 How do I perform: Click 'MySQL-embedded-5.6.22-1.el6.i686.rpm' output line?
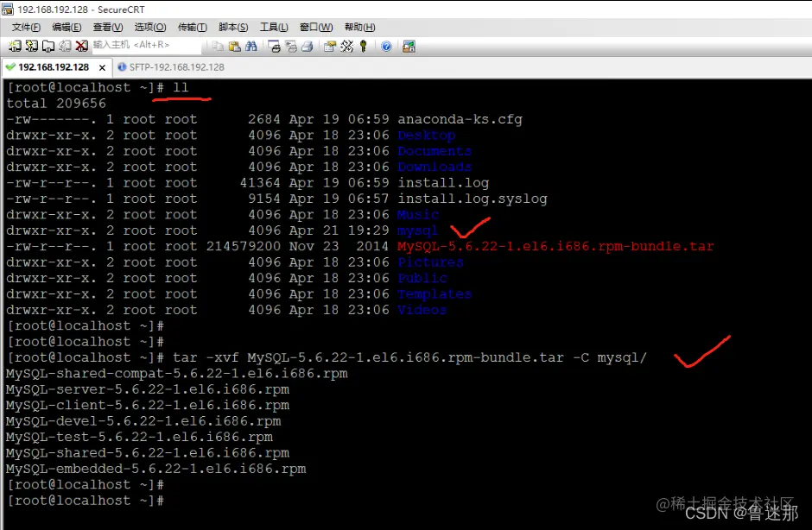point(155,469)
